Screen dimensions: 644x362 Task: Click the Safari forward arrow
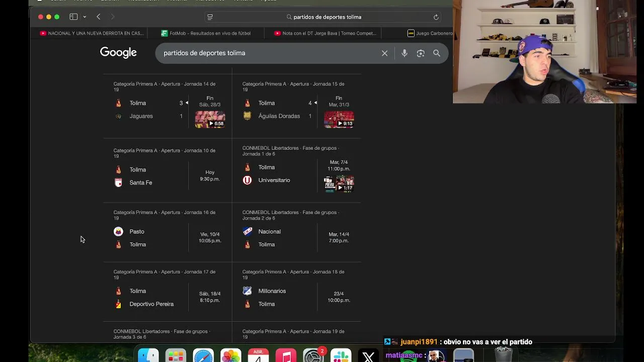(x=113, y=17)
